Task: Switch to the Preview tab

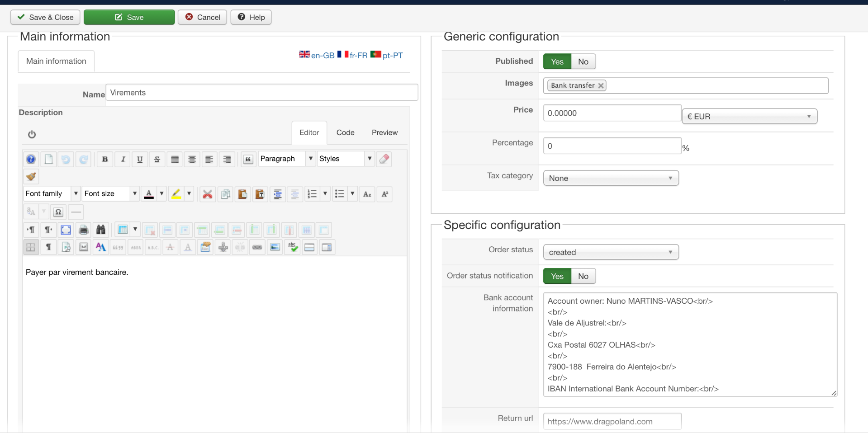Action: coord(384,132)
